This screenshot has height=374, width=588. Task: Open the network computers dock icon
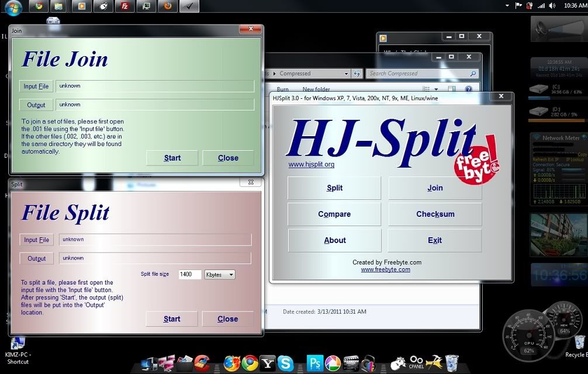click(167, 363)
